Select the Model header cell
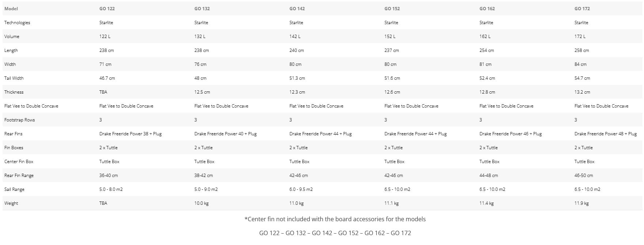Viewport: 644px width, 245px height. click(x=11, y=8)
